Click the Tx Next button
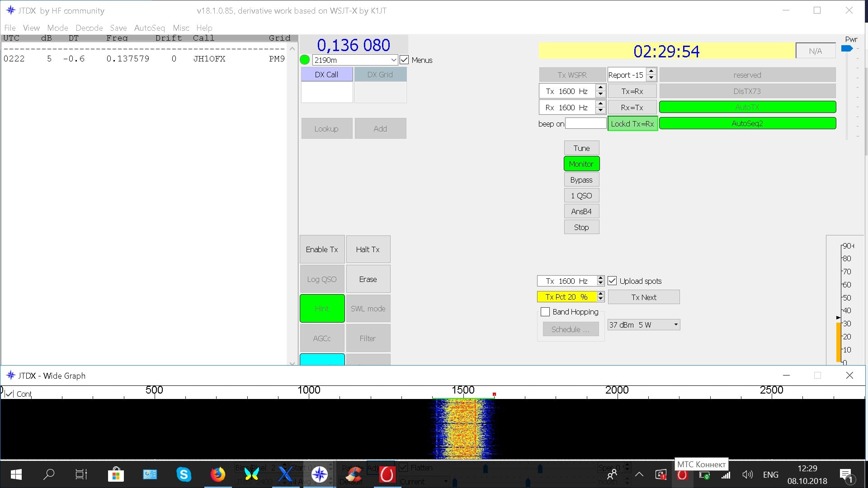The height and width of the screenshot is (488, 868). pos(644,297)
